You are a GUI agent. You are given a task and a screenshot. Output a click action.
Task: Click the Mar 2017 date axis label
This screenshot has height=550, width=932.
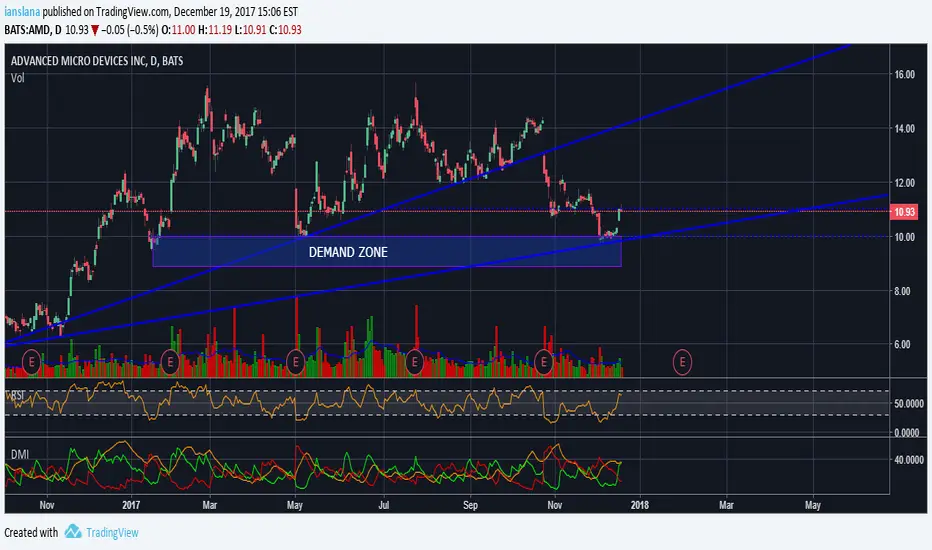209,505
